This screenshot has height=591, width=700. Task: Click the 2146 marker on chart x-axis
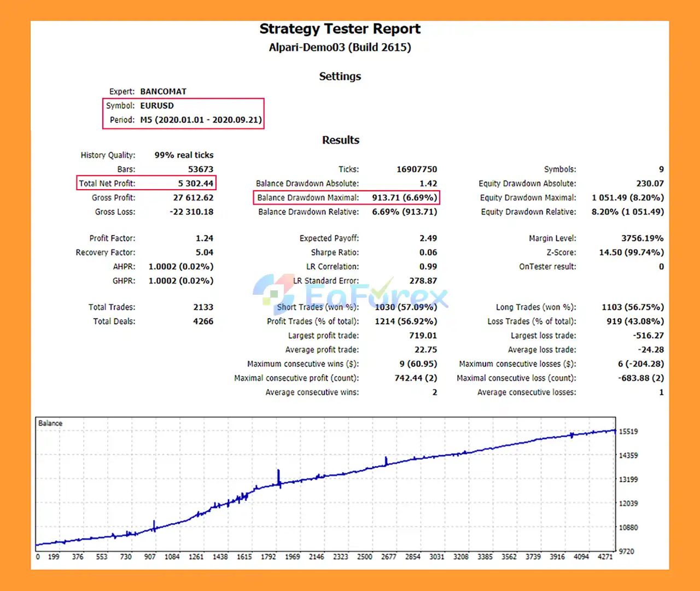316,557
